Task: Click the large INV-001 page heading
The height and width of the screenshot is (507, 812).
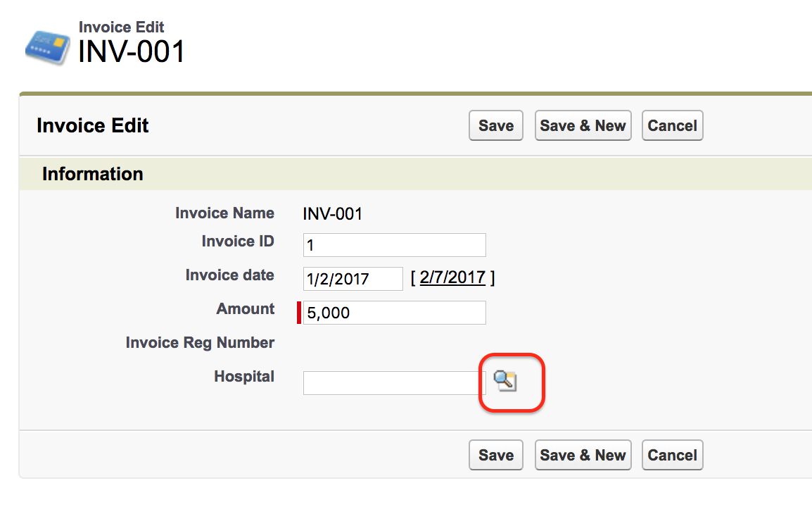Action: tap(131, 51)
